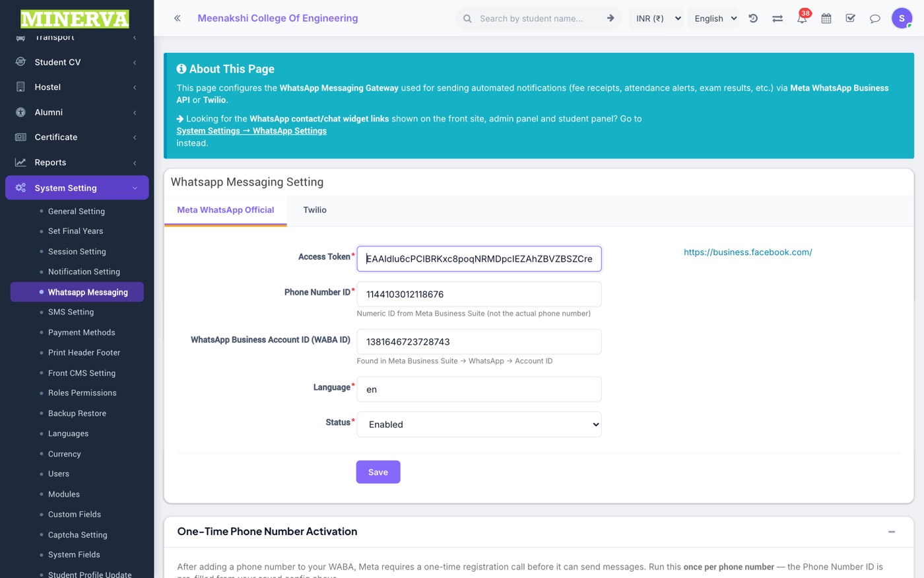Switch to Meta WhatsApp Official tab
Viewport: 924px width, 578px height.
(x=226, y=210)
